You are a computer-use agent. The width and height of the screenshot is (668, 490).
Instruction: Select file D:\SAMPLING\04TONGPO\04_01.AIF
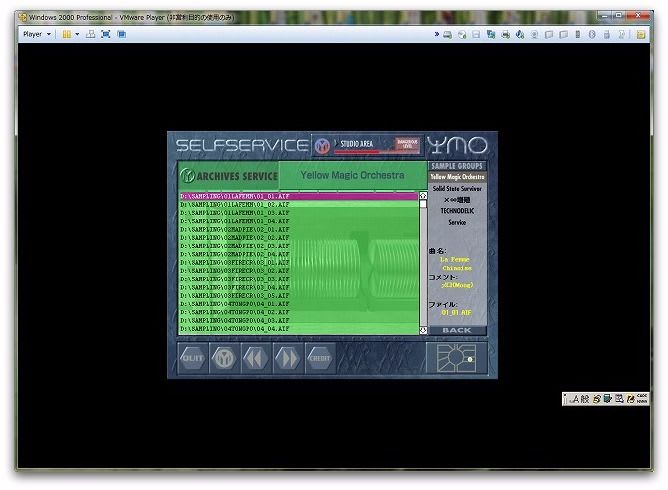coord(299,304)
